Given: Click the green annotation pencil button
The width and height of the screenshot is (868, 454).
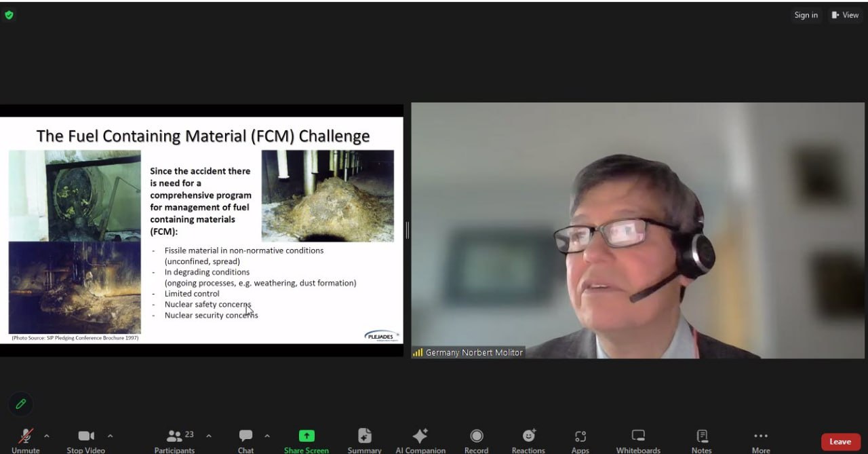Looking at the screenshot, I should point(20,404).
